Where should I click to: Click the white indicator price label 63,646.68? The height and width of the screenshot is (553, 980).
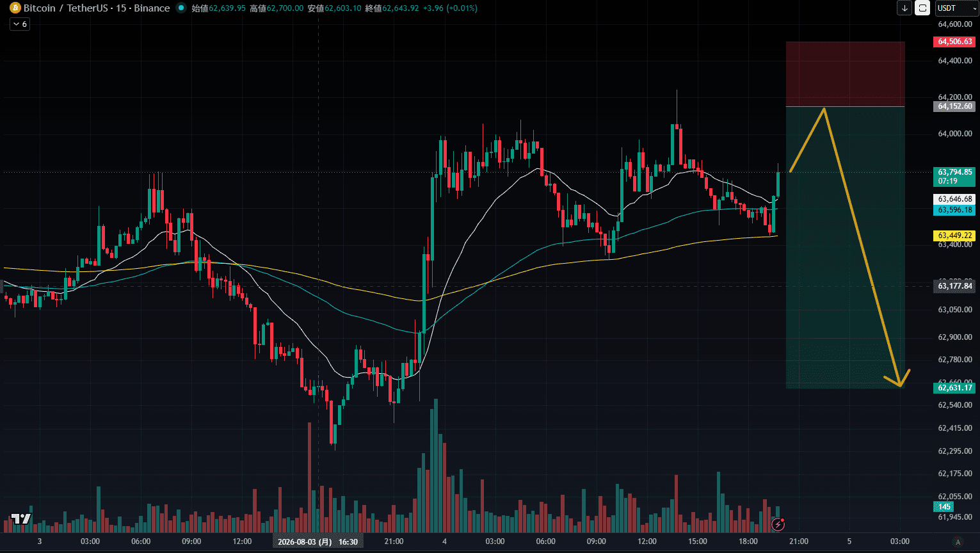click(x=954, y=199)
